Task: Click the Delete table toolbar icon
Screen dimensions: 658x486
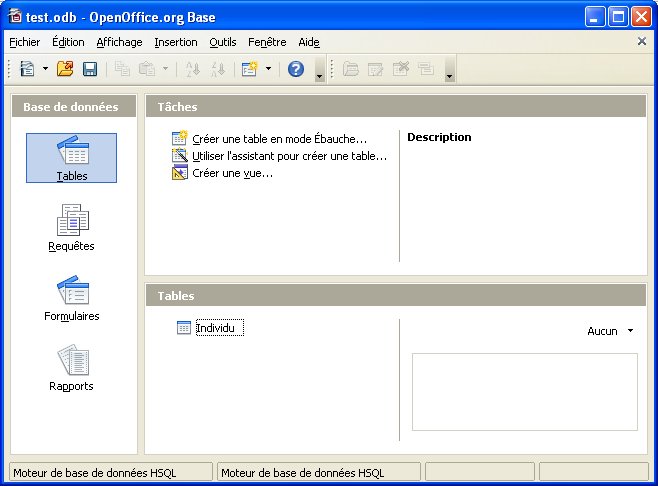Action: 400,68
